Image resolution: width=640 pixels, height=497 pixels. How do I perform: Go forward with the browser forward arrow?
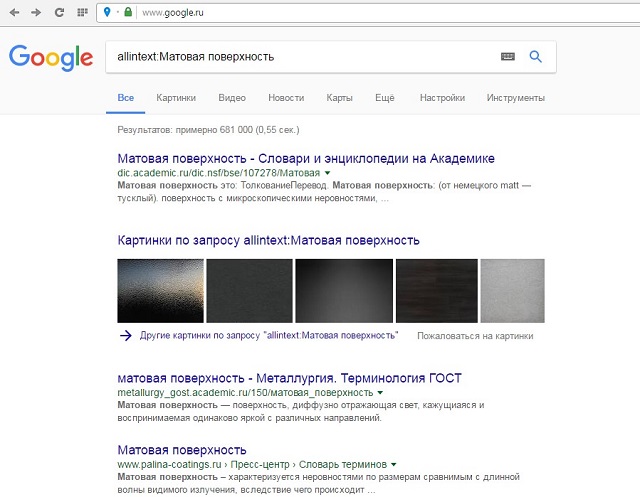(x=36, y=12)
